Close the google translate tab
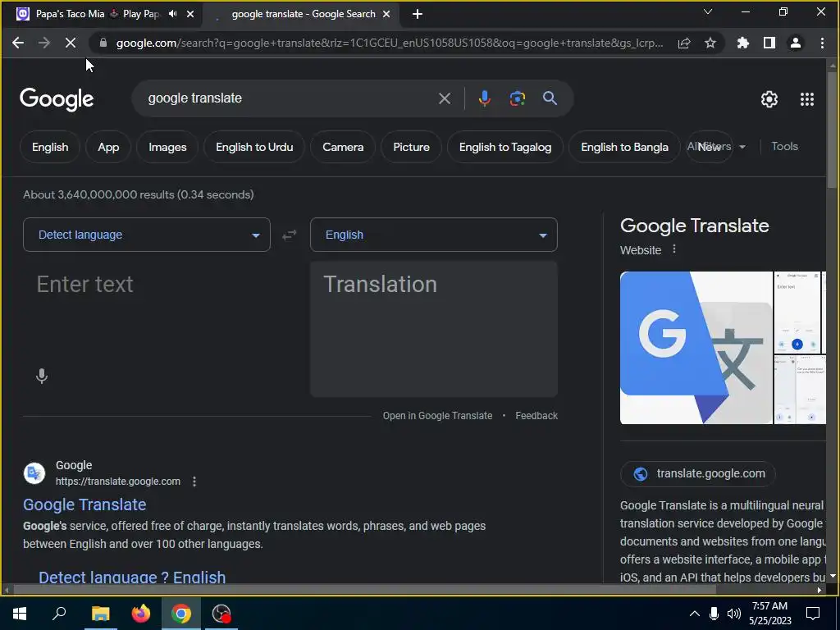The image size is (840, 630). (386, 14)
